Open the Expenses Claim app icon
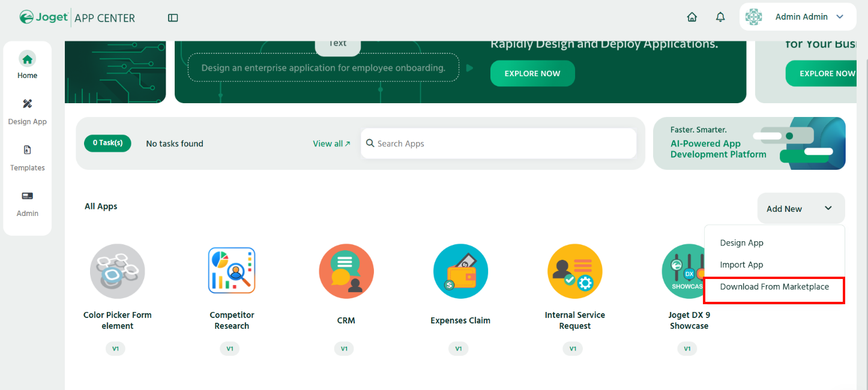 pos(460,271)
